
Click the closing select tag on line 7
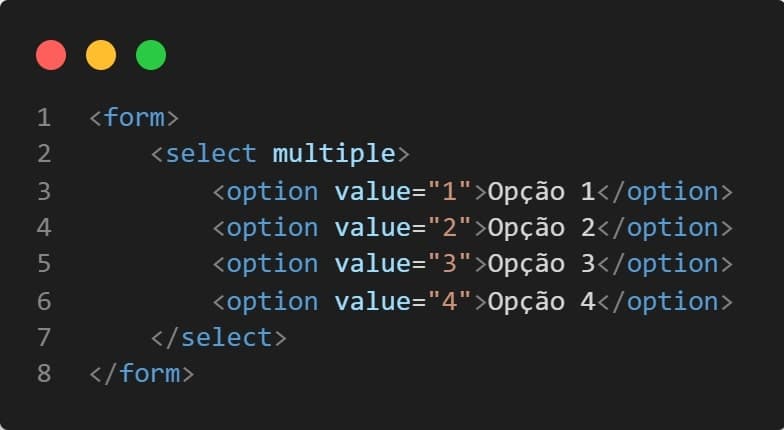coord(219,338)
